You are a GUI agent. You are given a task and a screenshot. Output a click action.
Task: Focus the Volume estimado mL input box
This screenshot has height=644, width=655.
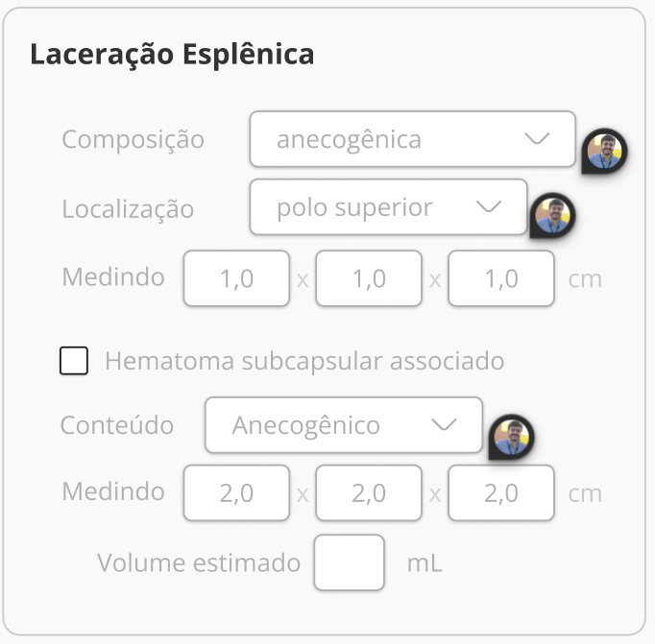tap(350, 562)
